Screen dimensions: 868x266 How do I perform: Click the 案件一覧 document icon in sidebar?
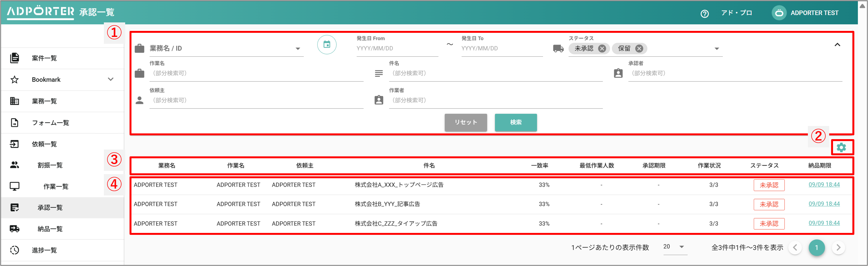click(14, 58)
